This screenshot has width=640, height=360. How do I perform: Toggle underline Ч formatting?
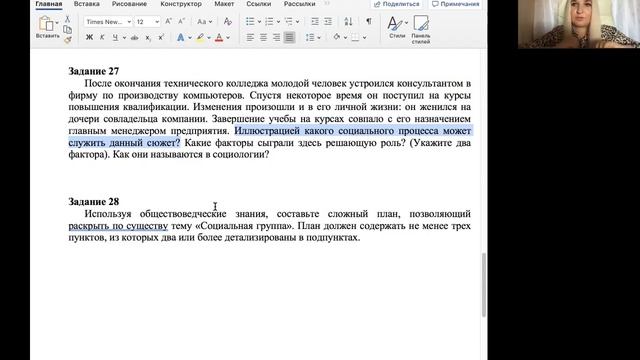(115, 38)
